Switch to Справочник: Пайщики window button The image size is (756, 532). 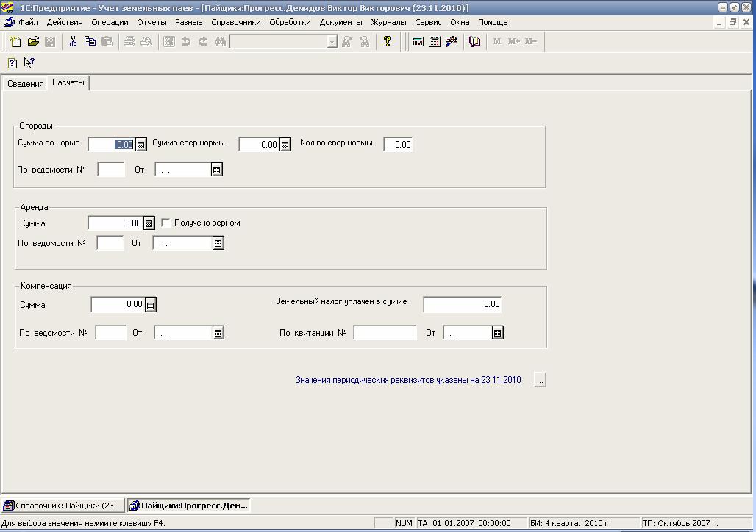[x=63, y=506]
